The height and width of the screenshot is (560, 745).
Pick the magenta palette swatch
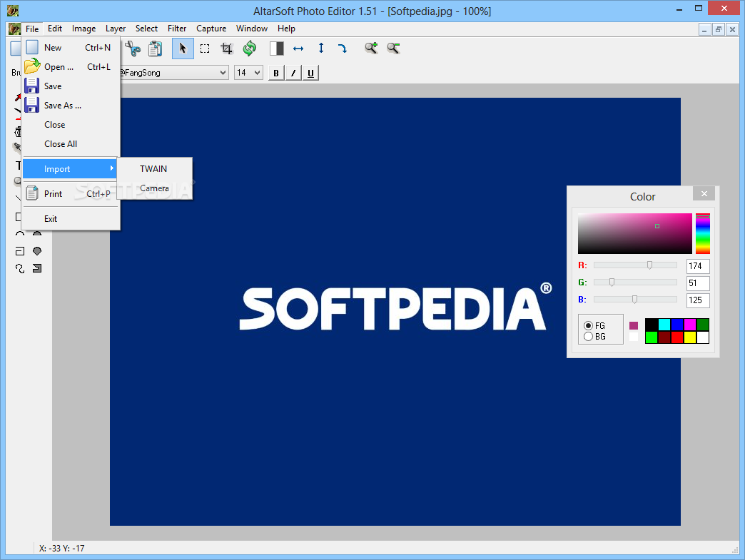pyautogui.click(x=690, y=325)
